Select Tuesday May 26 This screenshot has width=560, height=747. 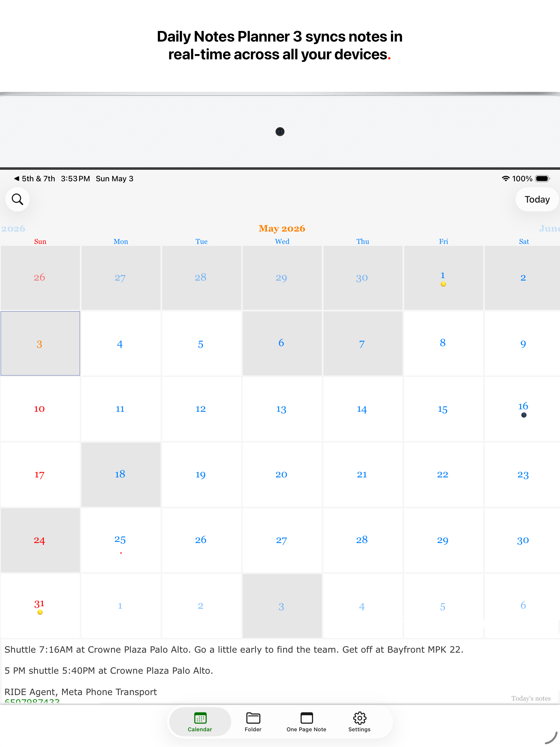coord(201,540)
